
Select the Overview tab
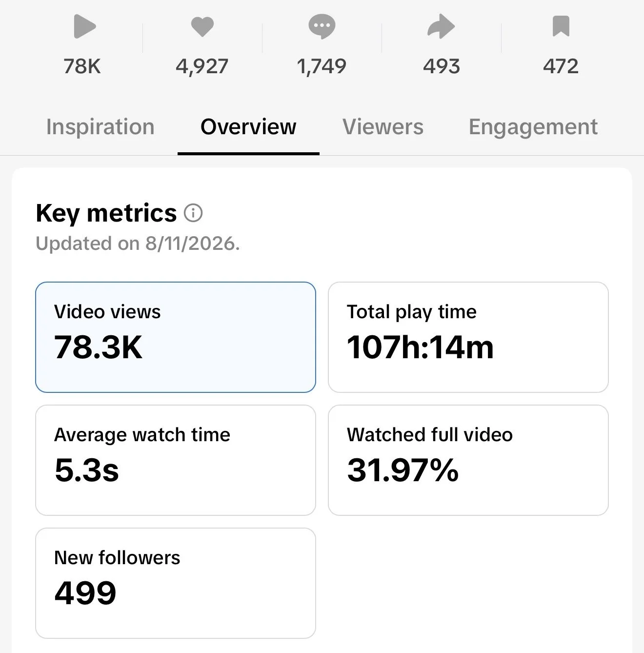pyautogui.click(x=248, y=127)
